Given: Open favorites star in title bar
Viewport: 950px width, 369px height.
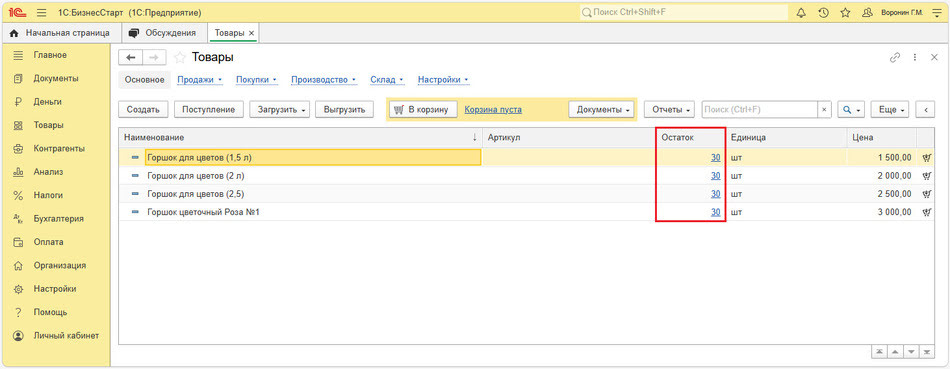Looking at the screenshot, I should (845, 13).
